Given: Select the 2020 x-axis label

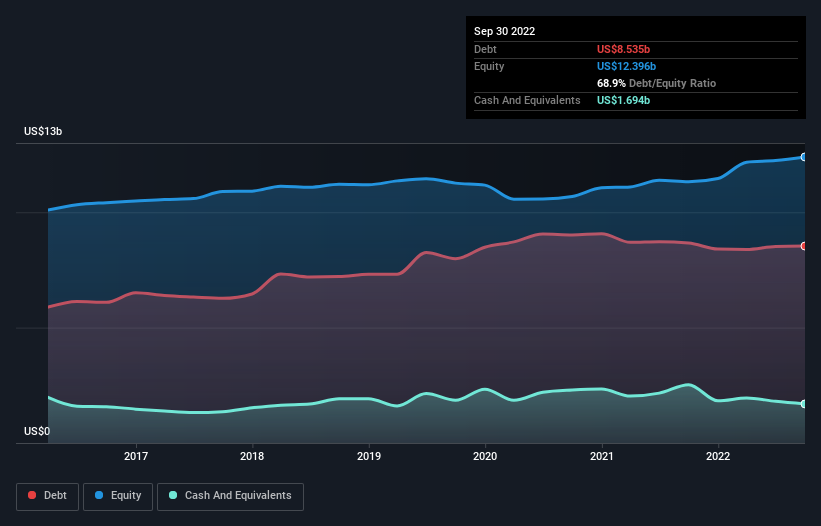Looking at the screenshot, I should [x=485, y=456].
